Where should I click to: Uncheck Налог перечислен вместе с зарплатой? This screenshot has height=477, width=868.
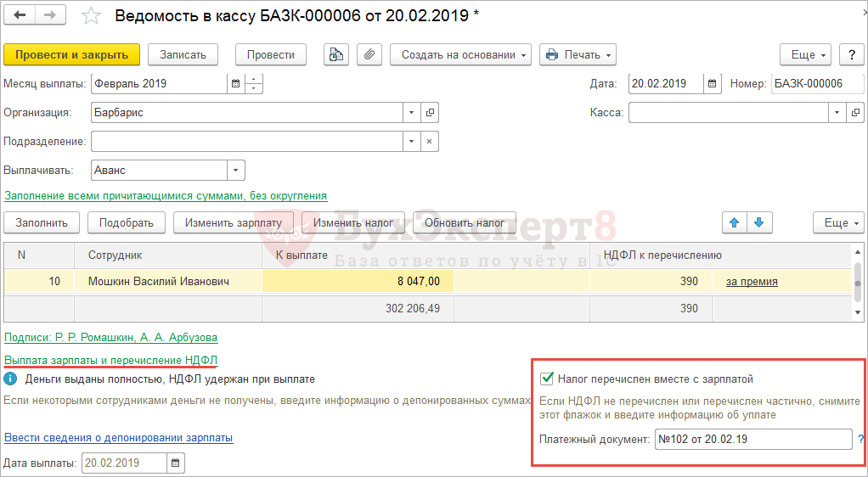coord(548,379)
